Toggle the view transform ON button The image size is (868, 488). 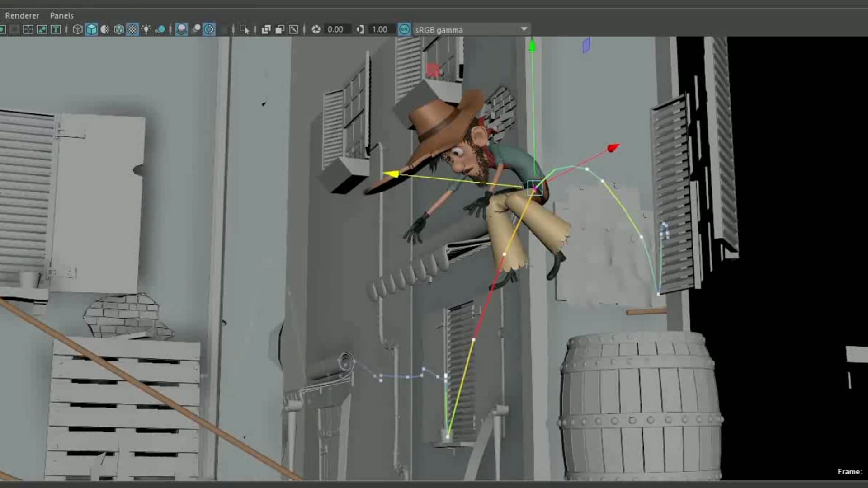click(x=405, y=29)
